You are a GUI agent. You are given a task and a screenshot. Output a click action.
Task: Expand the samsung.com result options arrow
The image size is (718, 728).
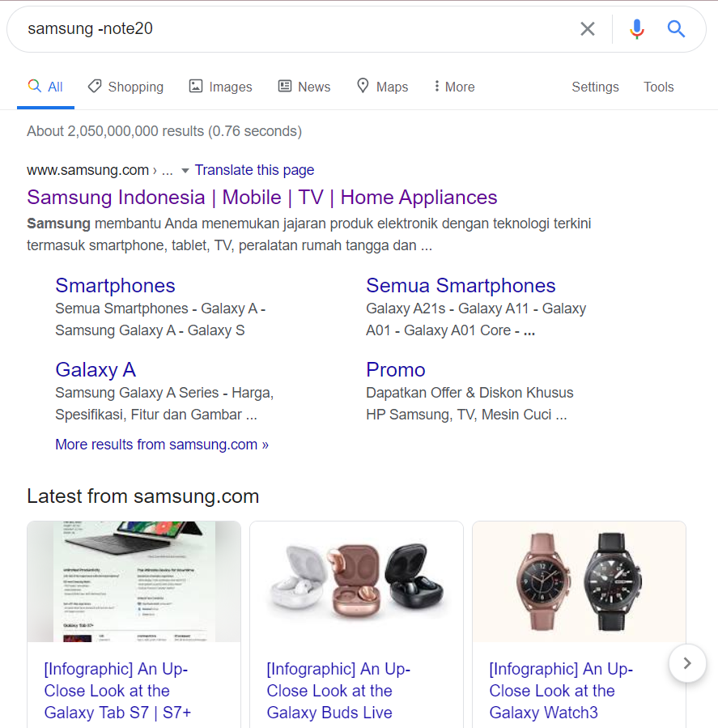tap(185, 171)
